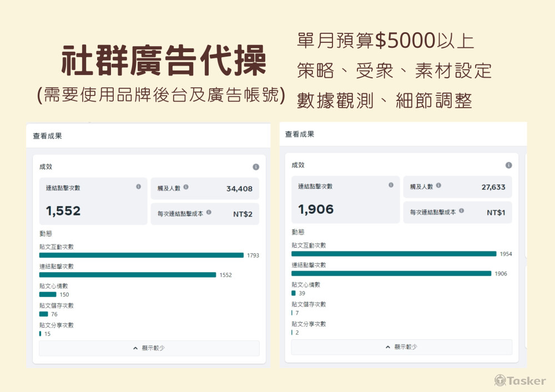Select the 1,552 連結點擊次數 metric card

[93, 201]
